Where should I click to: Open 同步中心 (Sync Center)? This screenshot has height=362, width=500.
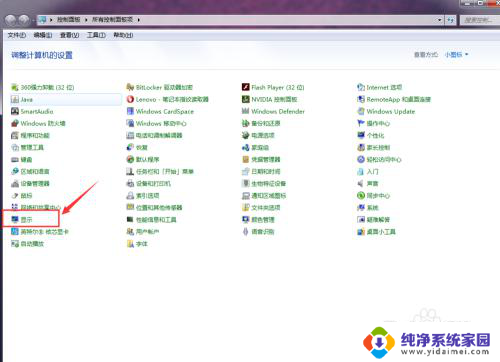pyautogui.click(x=373, y=195)
